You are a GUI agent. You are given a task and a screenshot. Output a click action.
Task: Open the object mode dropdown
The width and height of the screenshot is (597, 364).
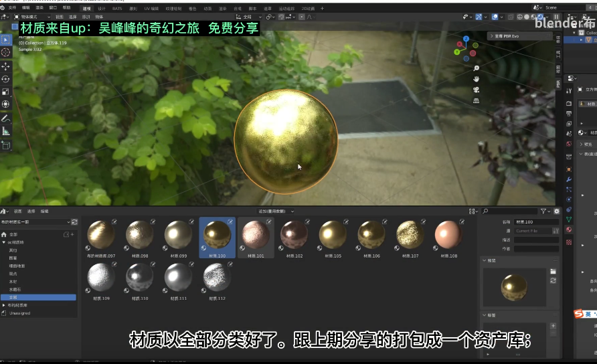[32, 17]
